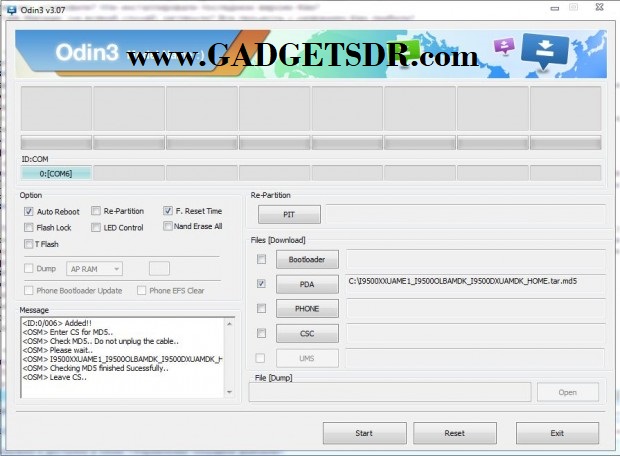Click the Start button
Image resolution: width=620 pixels, height=456 pixels.
(364, 433)
